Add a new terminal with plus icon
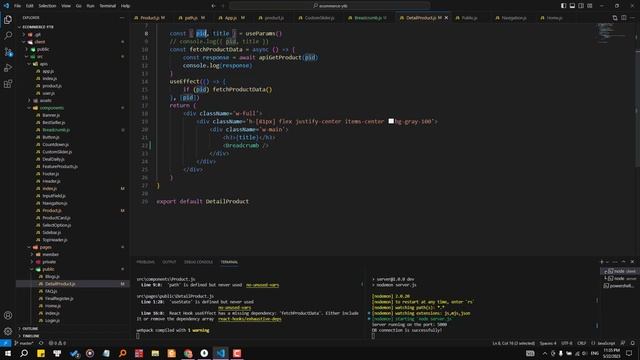Viewport: 640px width, 360px height. click(x=602, y=262)
